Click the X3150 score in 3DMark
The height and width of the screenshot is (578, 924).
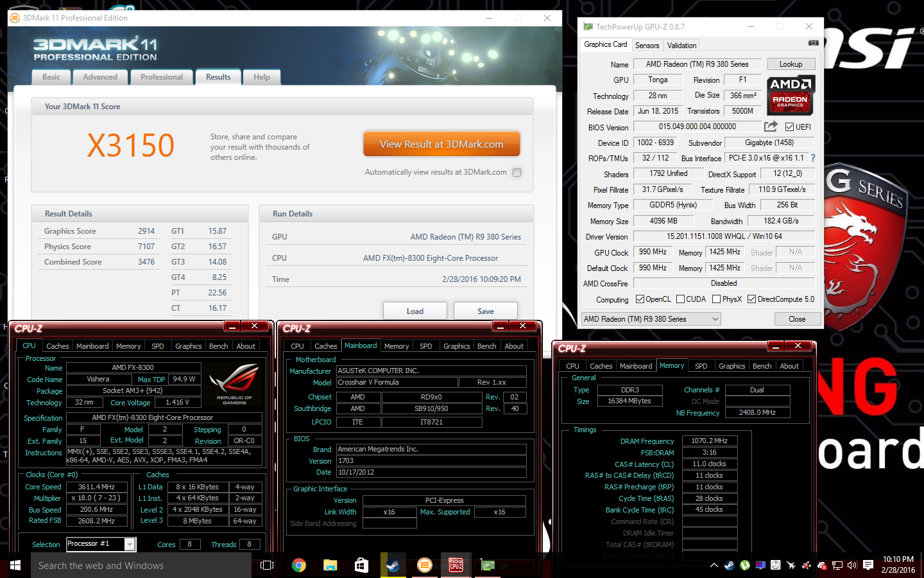pyautogui.click(x=131, y=145)
